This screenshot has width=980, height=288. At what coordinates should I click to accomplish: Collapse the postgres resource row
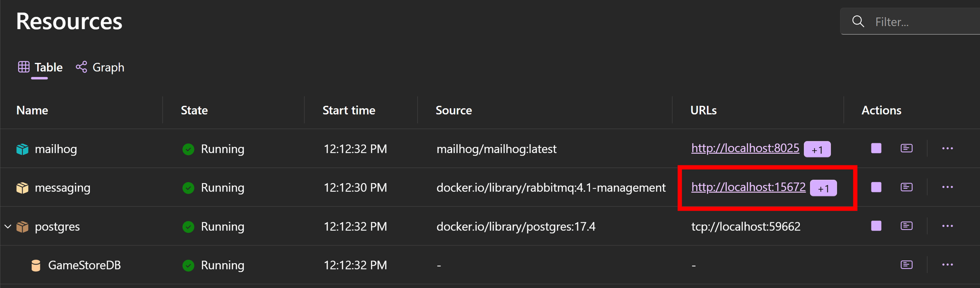pyautogui.click(x=8, y=226)
